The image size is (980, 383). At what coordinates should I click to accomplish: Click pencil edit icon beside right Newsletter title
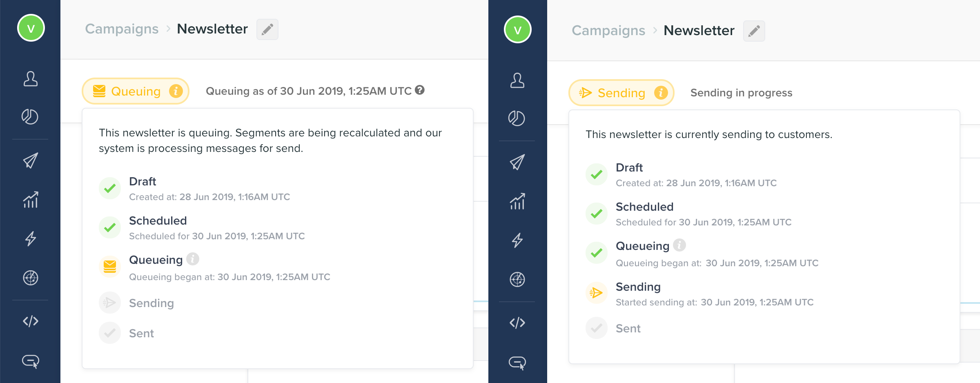point(754,31)
